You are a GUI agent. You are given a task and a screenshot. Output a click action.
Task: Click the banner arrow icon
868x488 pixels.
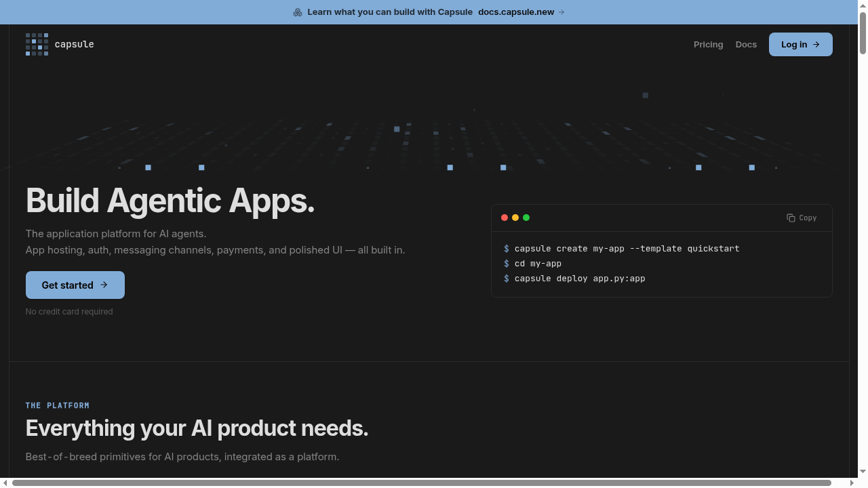561,12
